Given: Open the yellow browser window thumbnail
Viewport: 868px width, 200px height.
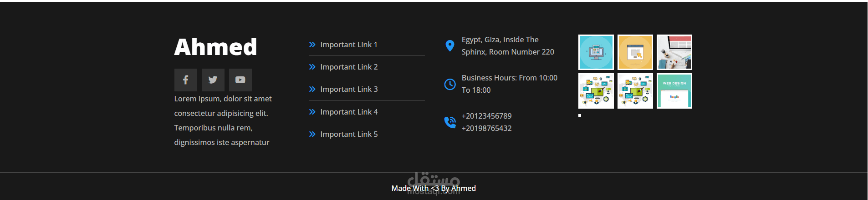Looking at the screenshot, I should click(x=635, y=52).
